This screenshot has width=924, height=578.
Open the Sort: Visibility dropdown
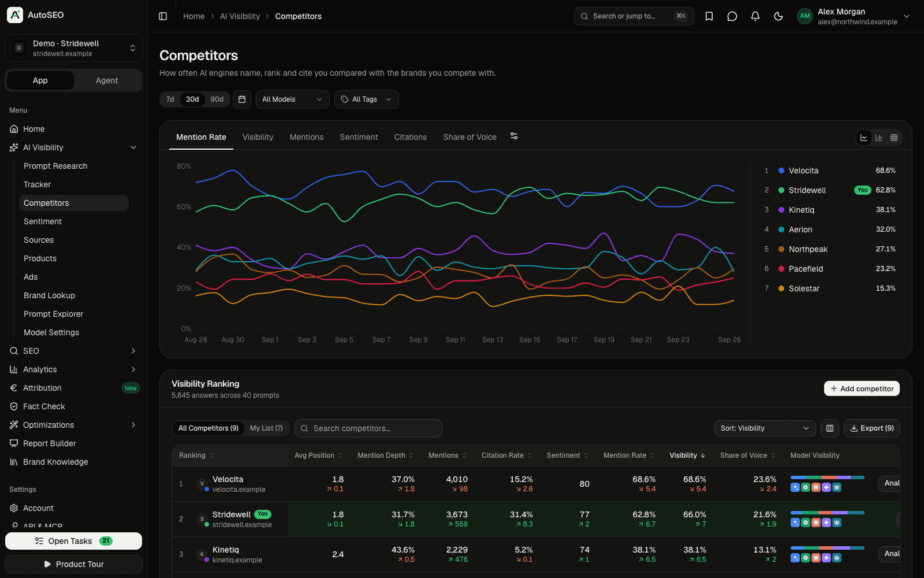[765, 428]
